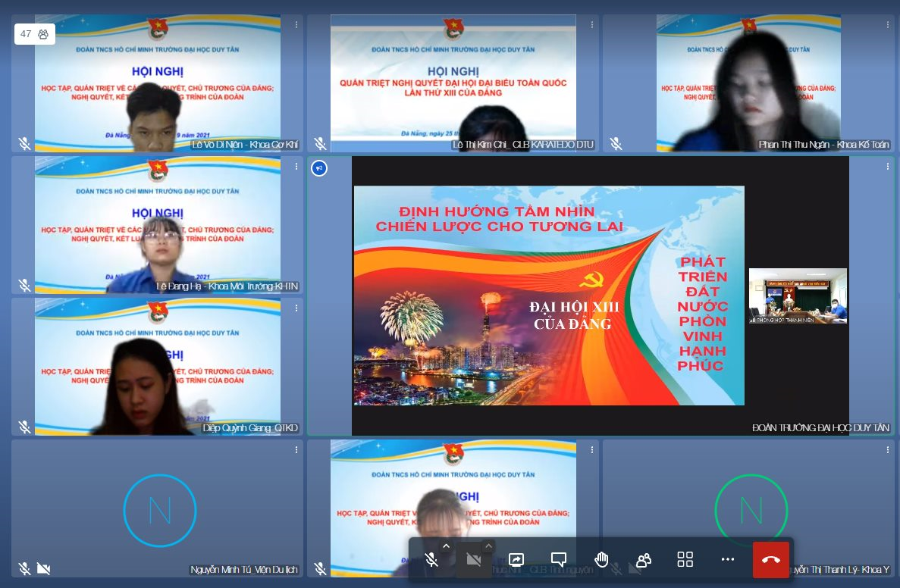Open the chat panel icon
Viewport: 900px width, 588px height.
559,559
